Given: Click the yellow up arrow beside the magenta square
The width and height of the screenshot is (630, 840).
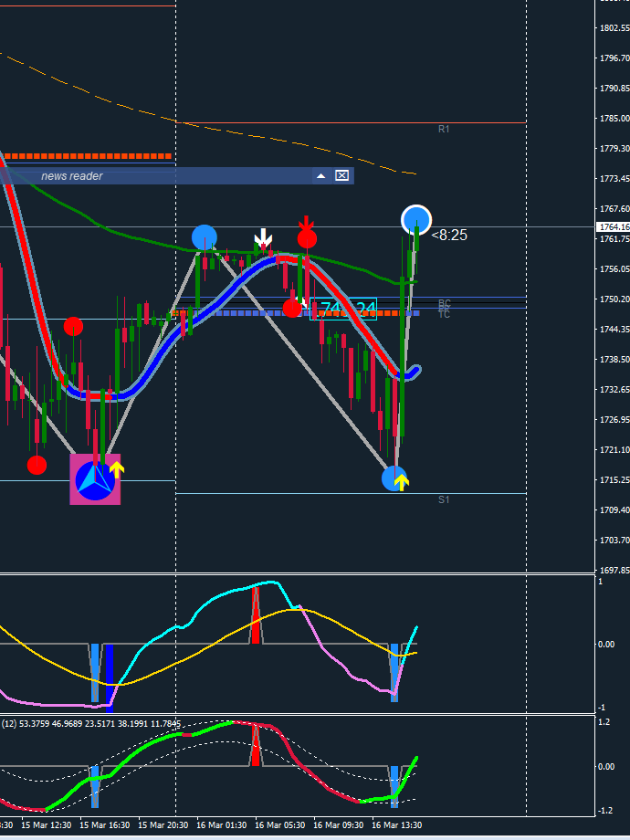Looking at the screenshot, I should pyautogui.click(x=117, y=470).
